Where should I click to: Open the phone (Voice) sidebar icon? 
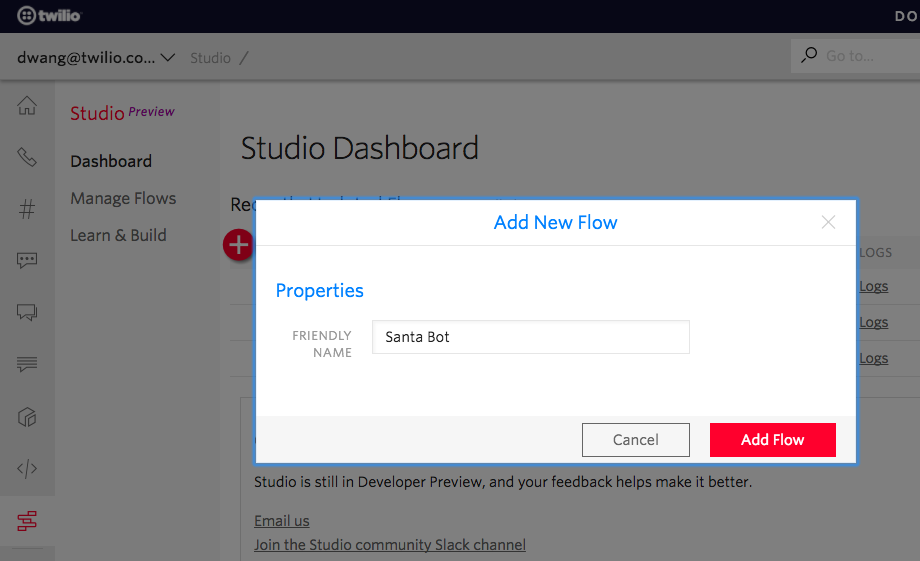[x=27, y=157]
